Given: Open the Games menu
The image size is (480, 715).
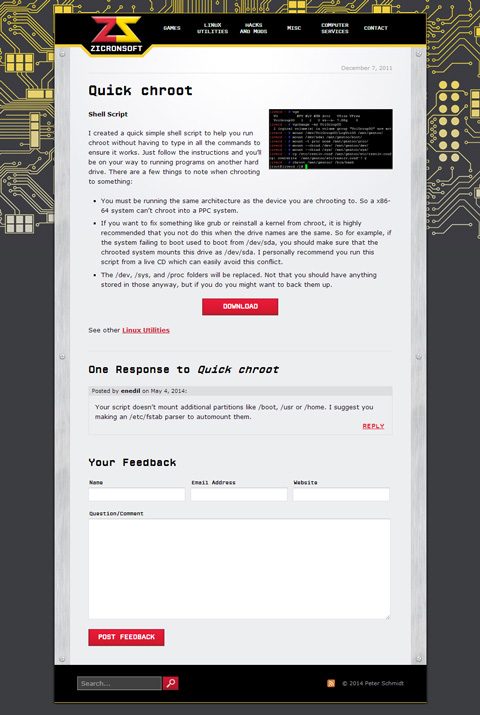Looking at the screenshot, I should [x=172, y=28].
